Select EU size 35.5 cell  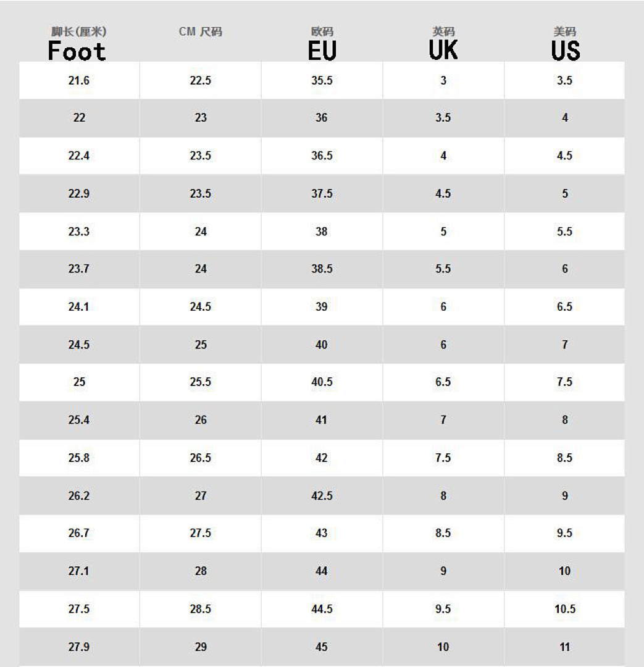point(322,80)
